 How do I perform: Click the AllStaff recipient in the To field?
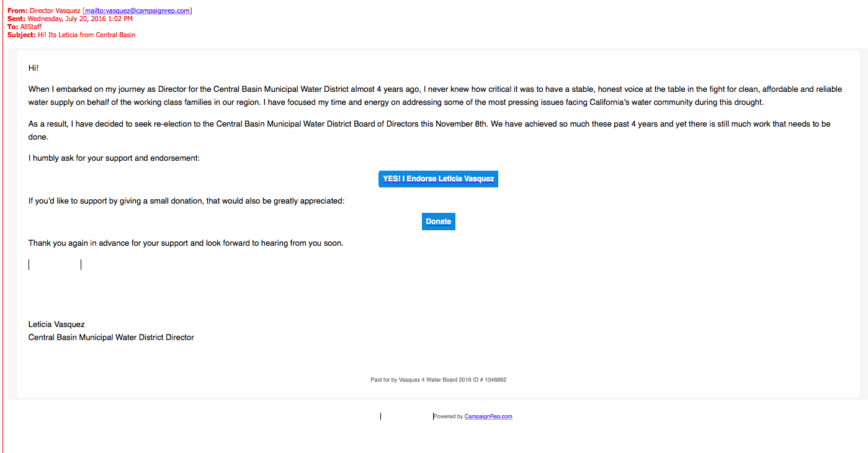(x=31, y=27)
